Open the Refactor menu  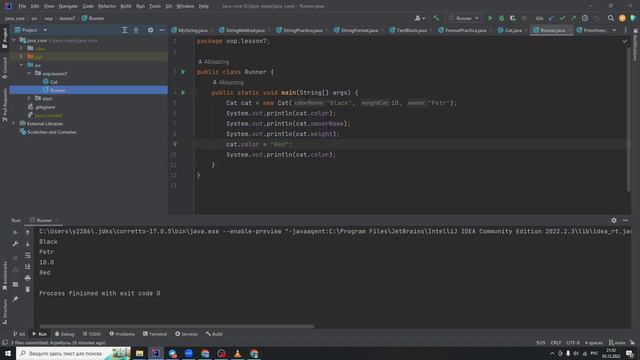pyautogui.click(x=107, y=6)
